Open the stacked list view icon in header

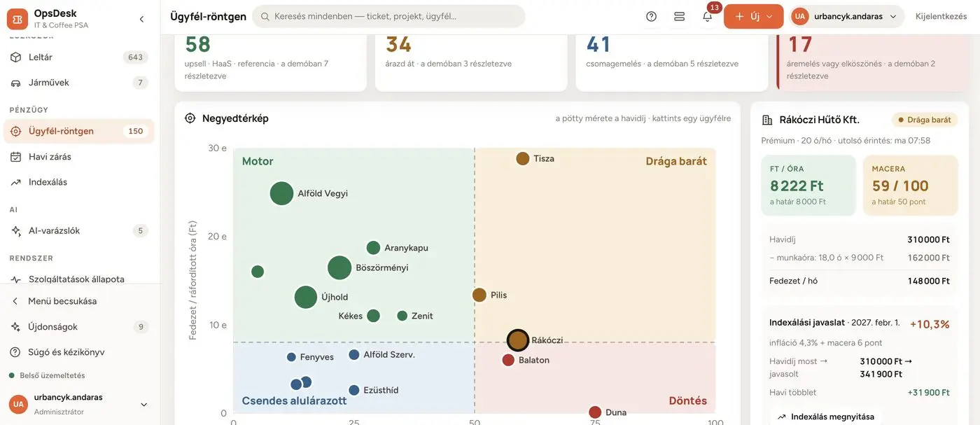click(x=679, y=16)
